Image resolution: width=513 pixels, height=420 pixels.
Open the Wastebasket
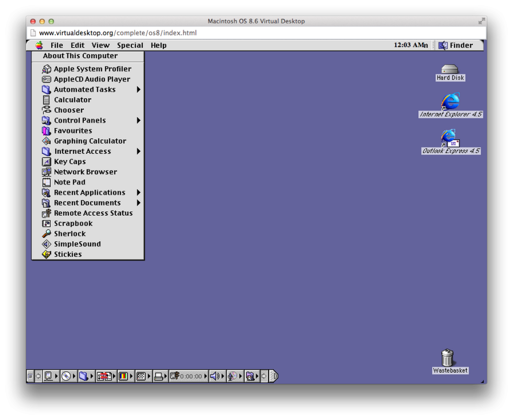[x=449, y=358]
